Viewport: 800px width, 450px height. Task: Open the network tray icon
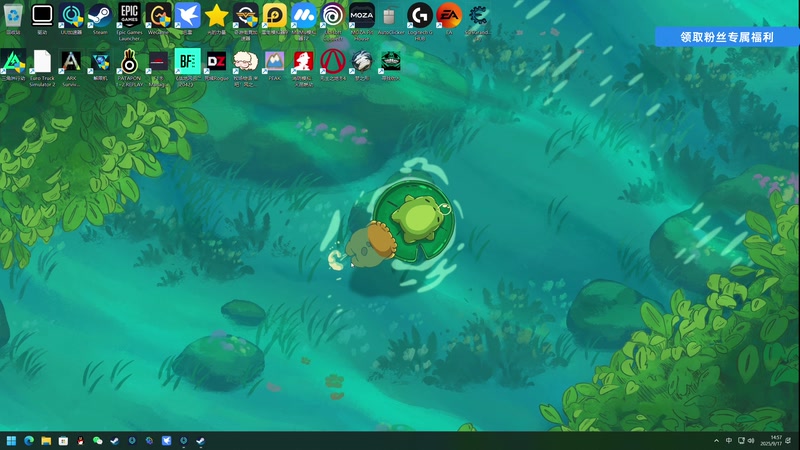pos(741,441)
